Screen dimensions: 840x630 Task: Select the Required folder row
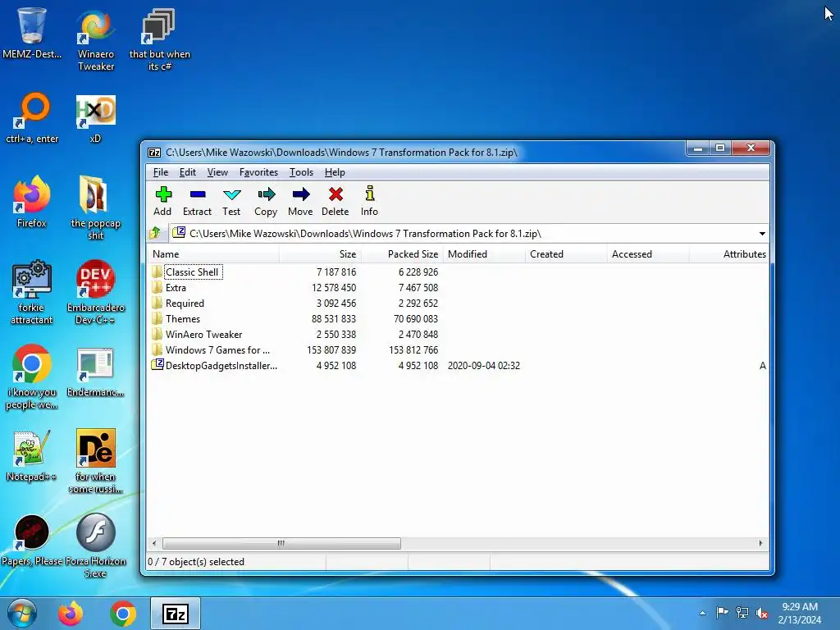point(459,304)
